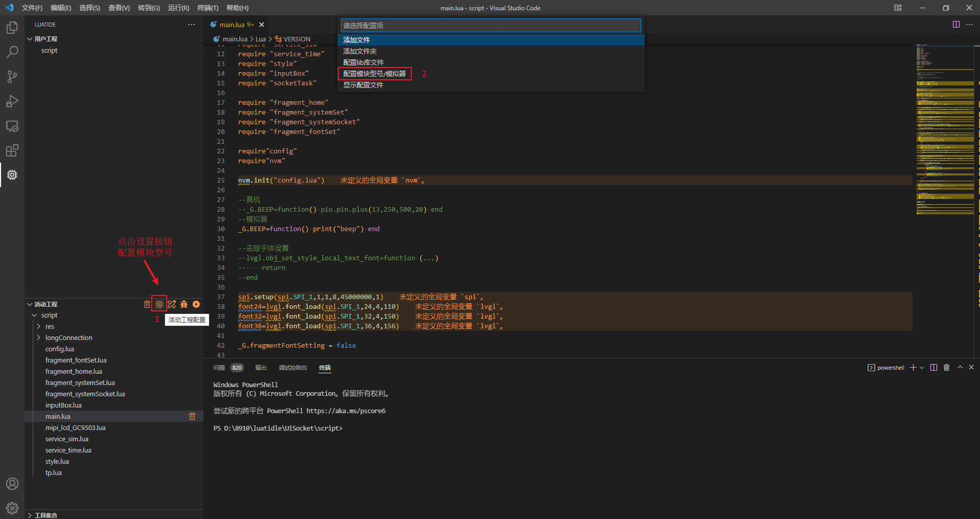
Task: Kill the terminal with trash icon
Action: click(x=946, y=368)
